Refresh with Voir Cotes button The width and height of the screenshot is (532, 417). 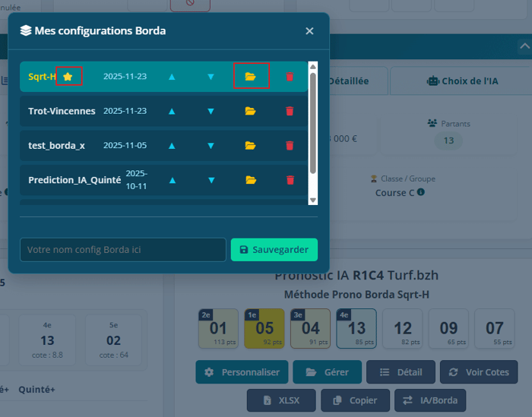tap(479, 372)
